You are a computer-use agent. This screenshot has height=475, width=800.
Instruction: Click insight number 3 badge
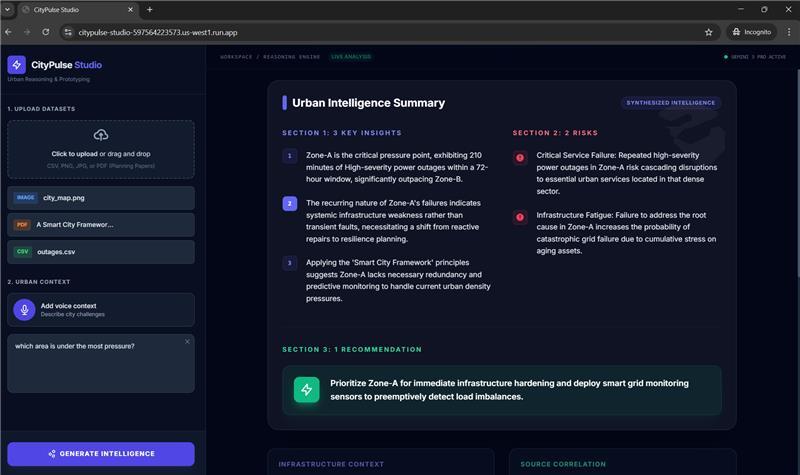tap(289, 263)
